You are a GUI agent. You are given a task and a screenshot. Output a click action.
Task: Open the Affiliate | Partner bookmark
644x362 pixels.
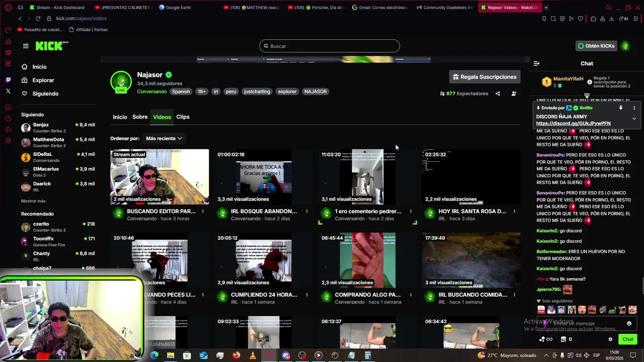89,30
